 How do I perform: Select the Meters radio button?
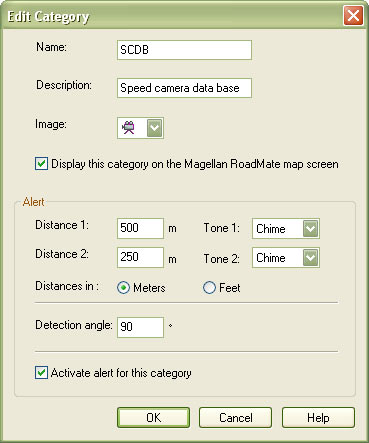(123, 288)
